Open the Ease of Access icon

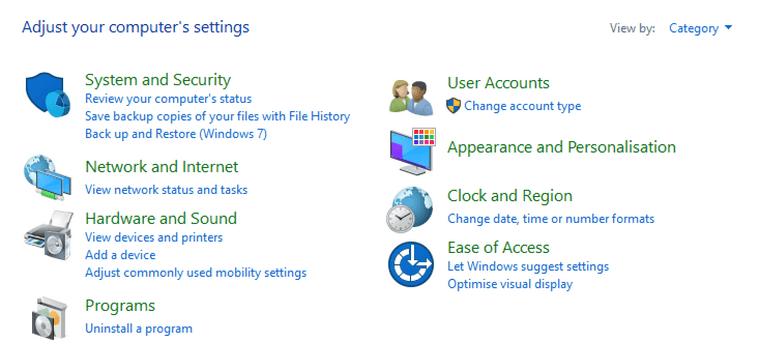coord(411,264)
